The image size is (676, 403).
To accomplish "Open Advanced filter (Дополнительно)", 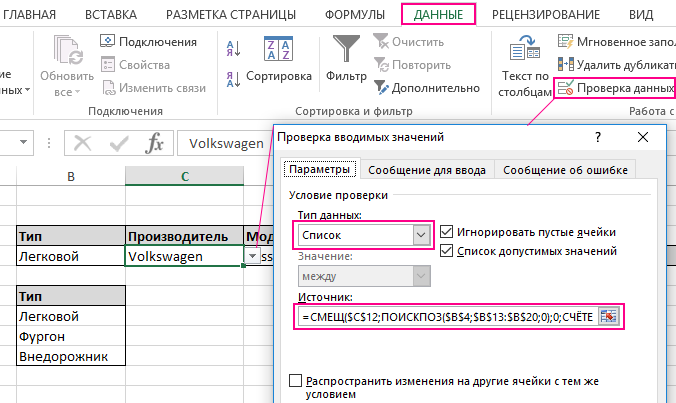I will click(426, 88).
